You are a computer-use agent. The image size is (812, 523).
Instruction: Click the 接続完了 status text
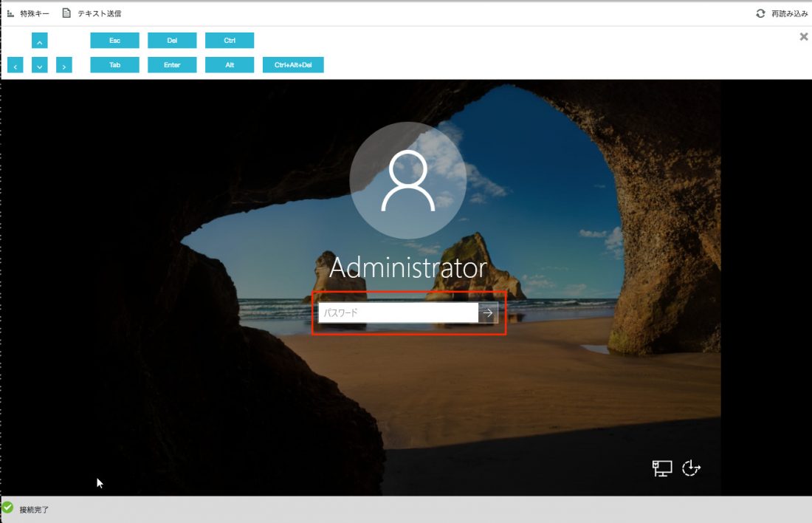(x=34, y=510)
